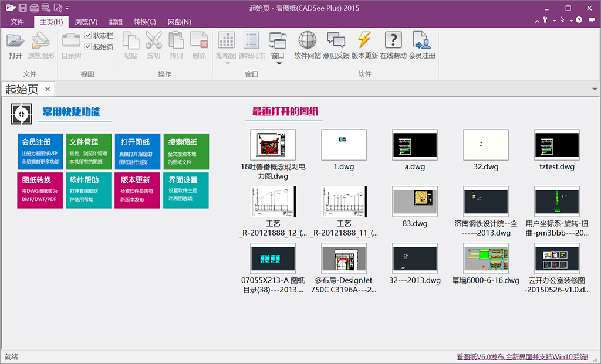The height and width of the screenshot is (364, 601).
Task: Uncheck the 起始页 checkbox
Action: point(88,47)
